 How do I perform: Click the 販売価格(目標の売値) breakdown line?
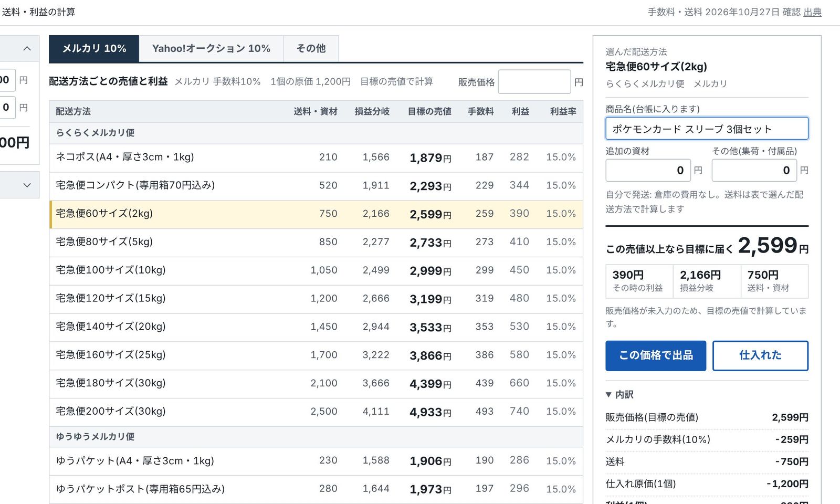pos(707,417)
